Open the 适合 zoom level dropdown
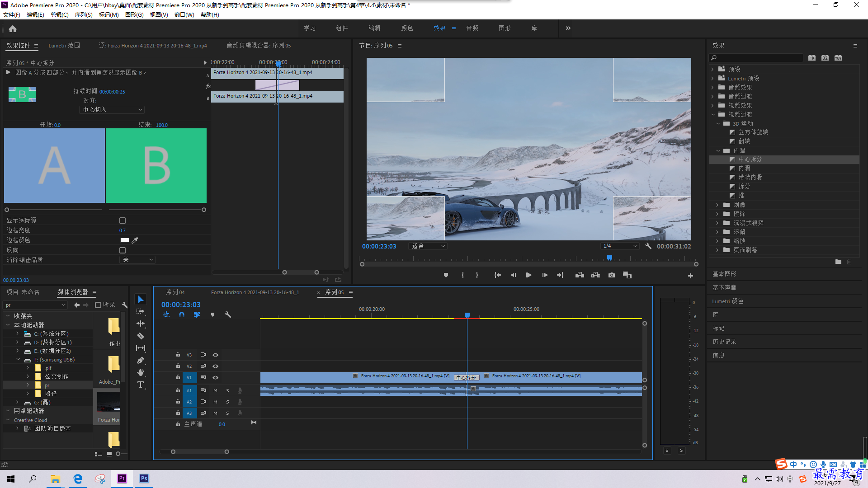 pos(428,246)
